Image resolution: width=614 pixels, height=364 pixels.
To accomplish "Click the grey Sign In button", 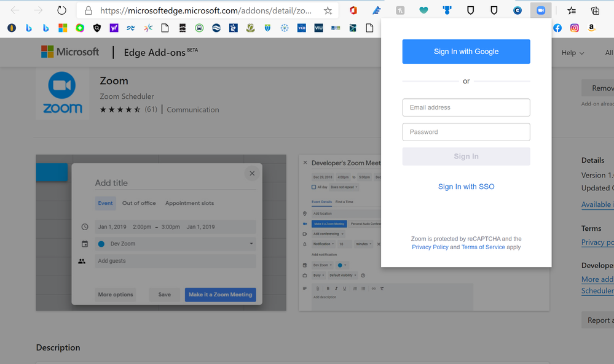I will (x=466, y=157).
